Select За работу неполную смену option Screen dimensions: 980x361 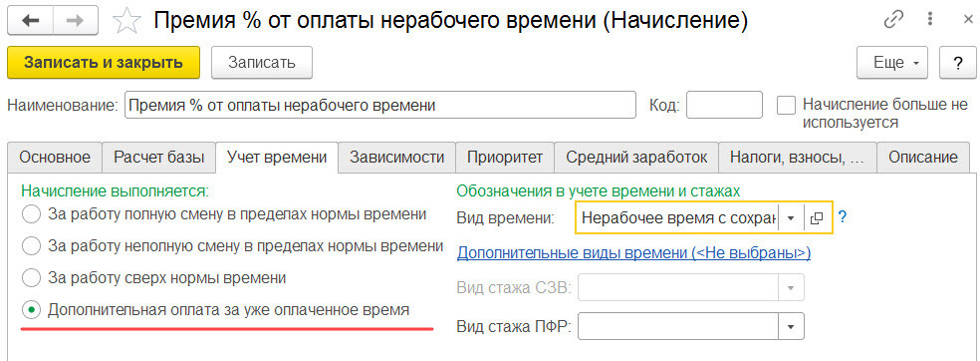pyautogui.click(x=31, y=246)
